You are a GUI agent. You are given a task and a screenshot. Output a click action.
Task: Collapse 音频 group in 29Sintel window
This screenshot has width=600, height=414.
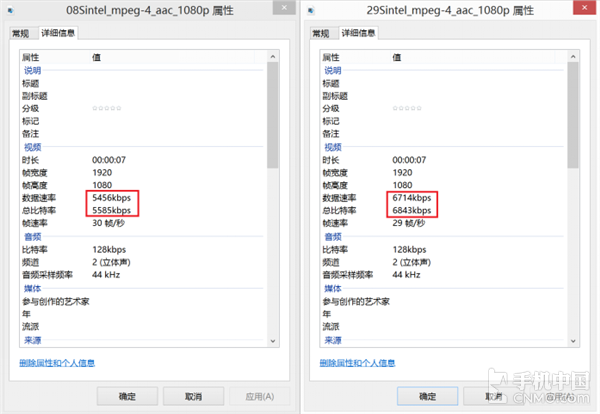[x=333, y=237]
